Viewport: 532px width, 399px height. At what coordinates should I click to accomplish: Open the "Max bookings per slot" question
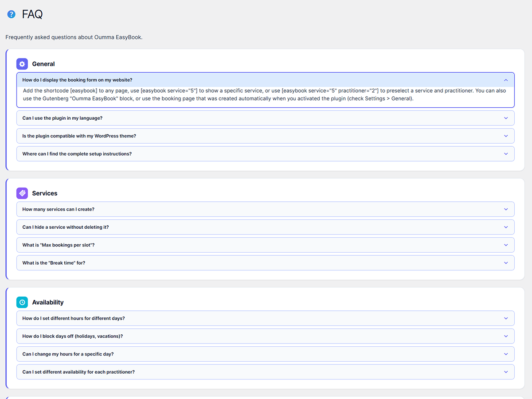(58, 245)
